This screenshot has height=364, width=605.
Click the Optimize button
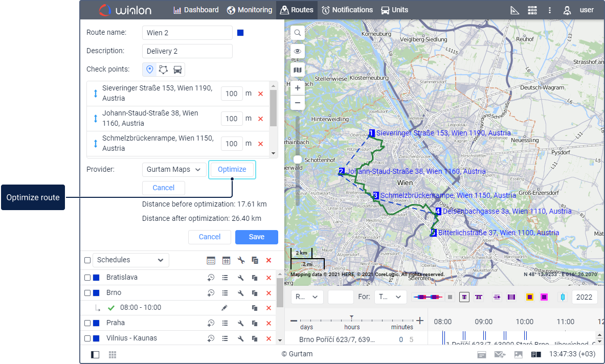point(232,169)
